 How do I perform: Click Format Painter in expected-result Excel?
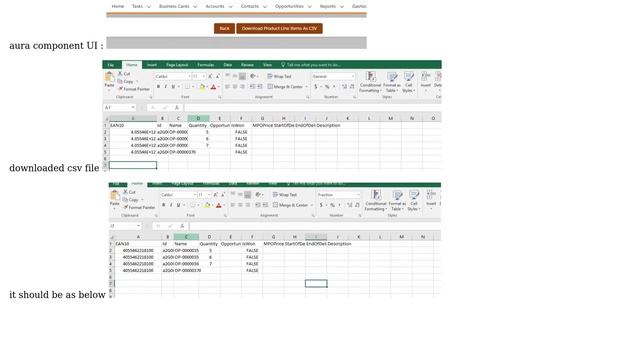click(139, 207)
